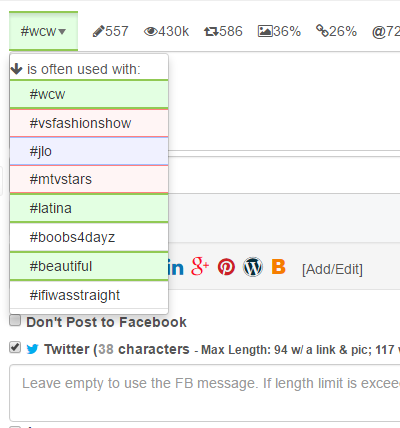The image size is (400, 428).
Task: Click the link percentage chain icon
Action: tap(322, 31)
